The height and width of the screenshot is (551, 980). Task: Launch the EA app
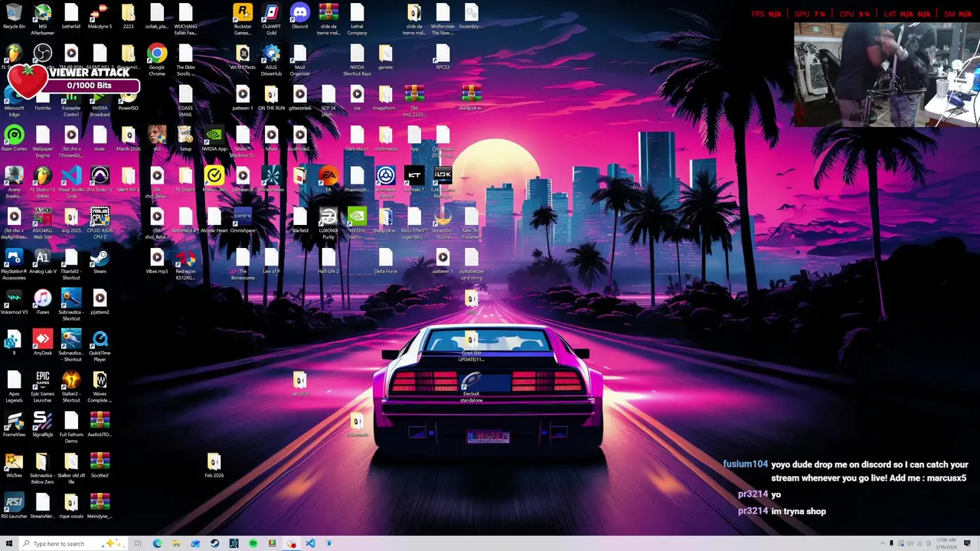pyautogui.click(x=328, y=181)
